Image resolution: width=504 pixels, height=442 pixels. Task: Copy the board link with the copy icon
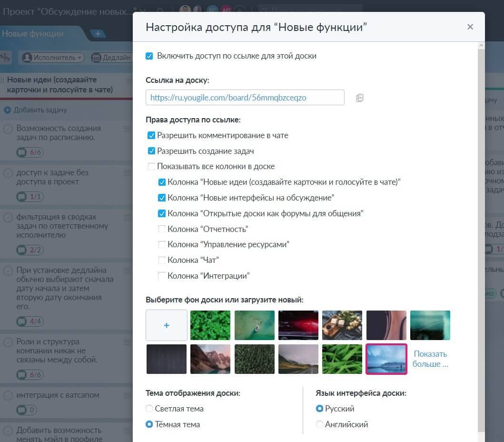tap(360, 98)
